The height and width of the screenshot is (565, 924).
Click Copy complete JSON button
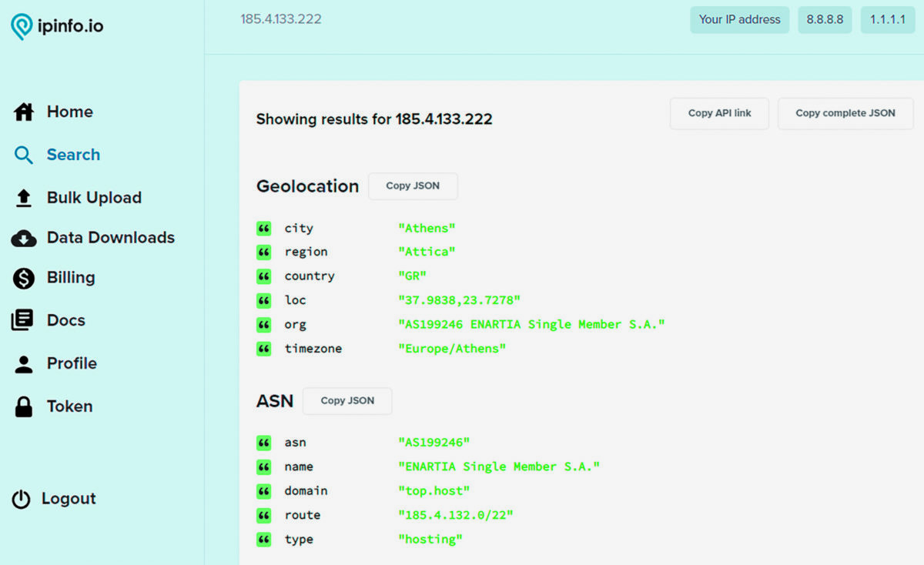click(x=845, y=113)
